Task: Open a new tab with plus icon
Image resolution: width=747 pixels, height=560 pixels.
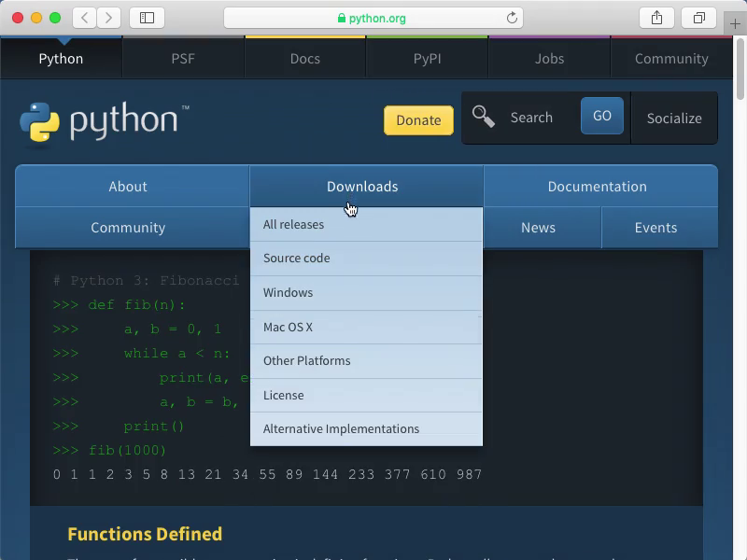Action: (x=736, y=24)
